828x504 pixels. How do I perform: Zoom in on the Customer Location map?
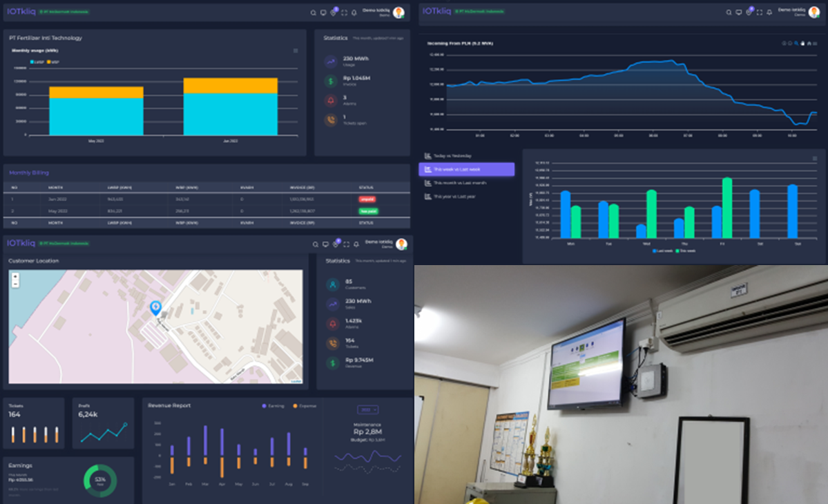tap(15, 276)
